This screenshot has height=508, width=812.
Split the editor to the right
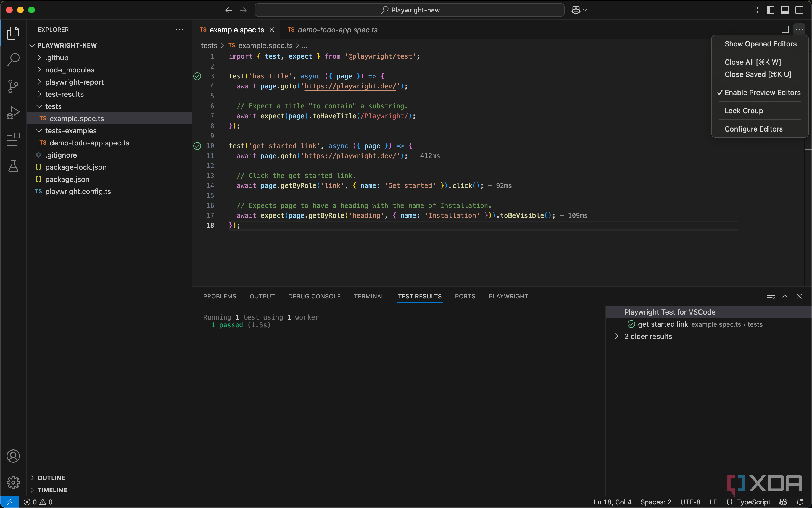click(x=785, y=30)
